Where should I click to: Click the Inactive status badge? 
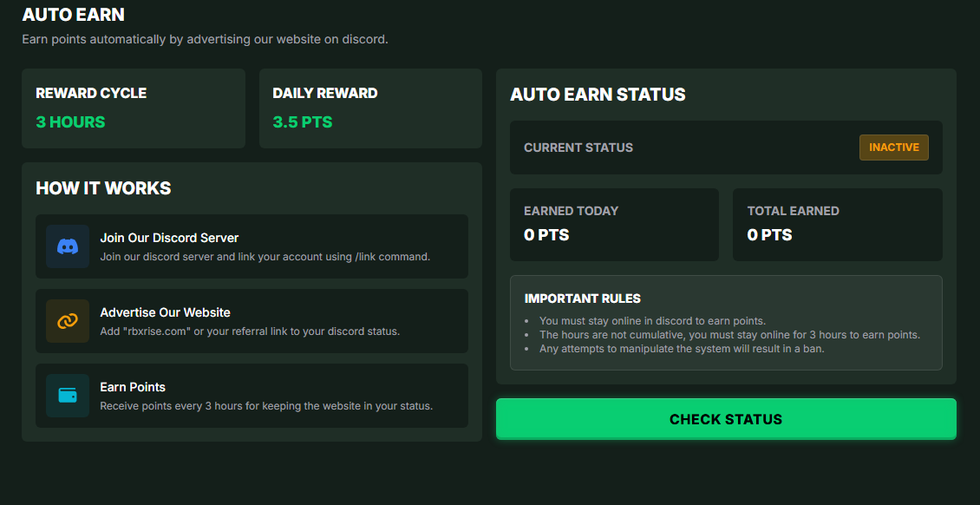[893, 148]
